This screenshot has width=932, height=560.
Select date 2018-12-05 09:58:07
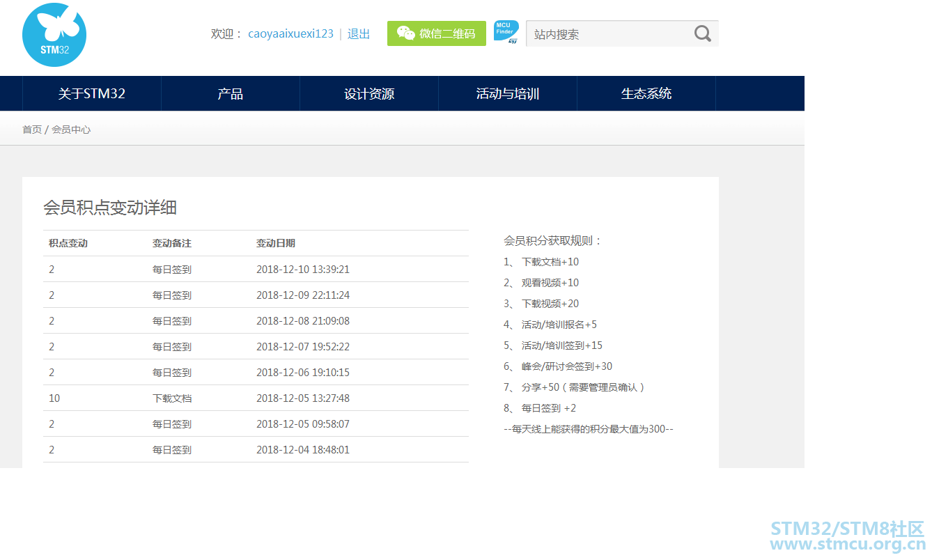coord(303,424)
